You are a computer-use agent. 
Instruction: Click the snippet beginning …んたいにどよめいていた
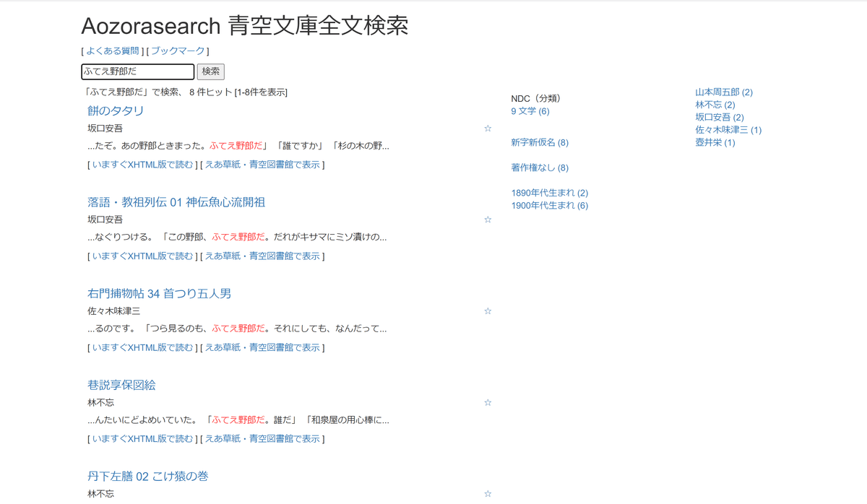[238, 420]
